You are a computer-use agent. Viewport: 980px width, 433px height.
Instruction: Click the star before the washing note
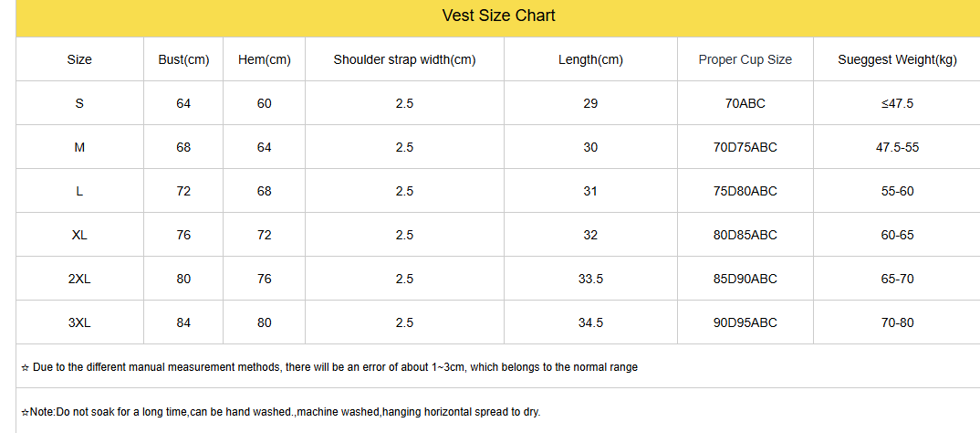click(x=25, y=413)
